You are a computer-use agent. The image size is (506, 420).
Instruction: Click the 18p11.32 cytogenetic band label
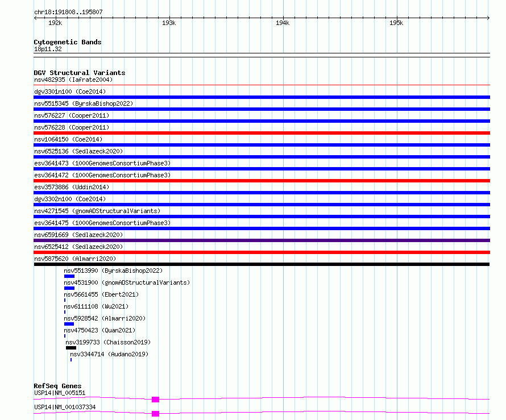pos(48,49)
